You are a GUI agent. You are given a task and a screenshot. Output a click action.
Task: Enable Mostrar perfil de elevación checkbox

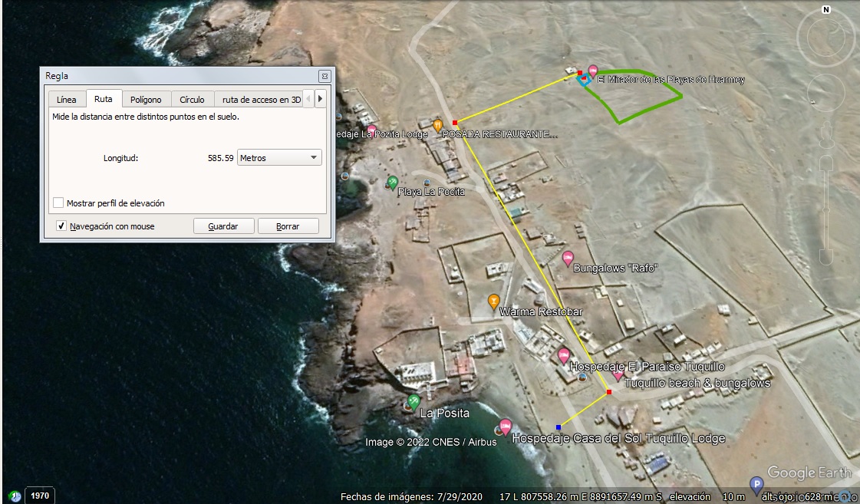58,203
